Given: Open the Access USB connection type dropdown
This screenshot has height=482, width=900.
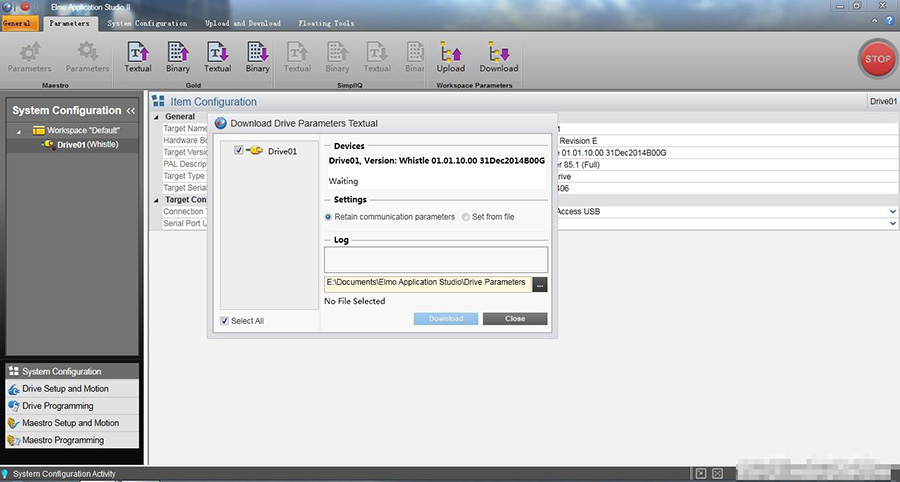Looking at the screenshot, I should click(x=892, y=212).
